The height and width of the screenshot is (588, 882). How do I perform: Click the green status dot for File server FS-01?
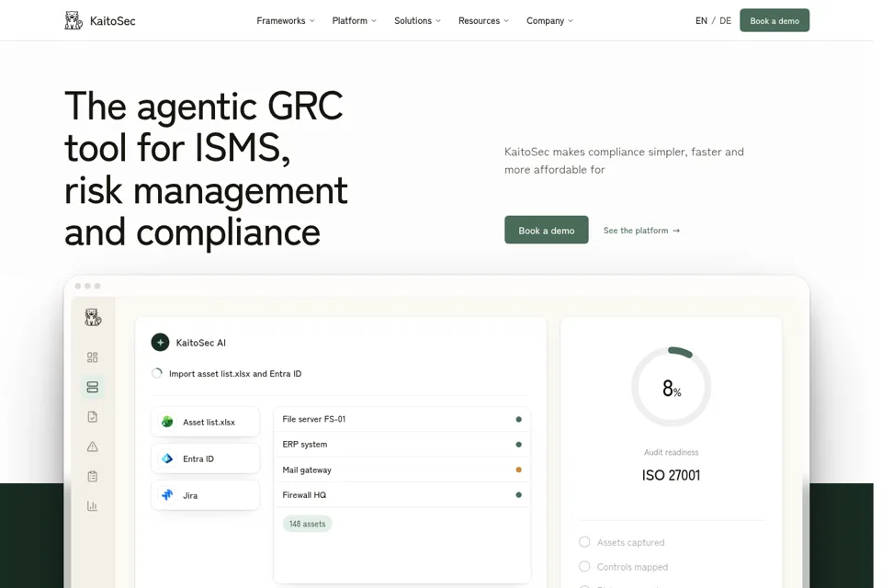518,419
